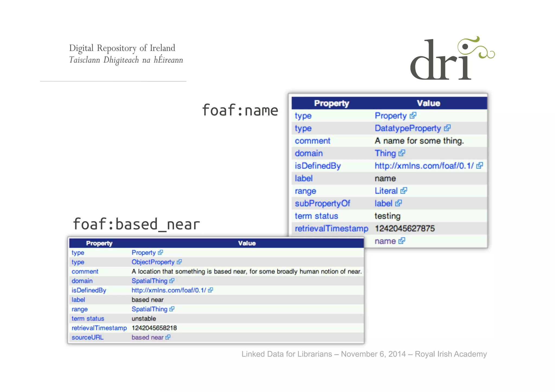The width and height of the screenshot is (555, 392).
Task: Open the based near sourceURL link
Action: pyautogui.click(x=148, y=338)
